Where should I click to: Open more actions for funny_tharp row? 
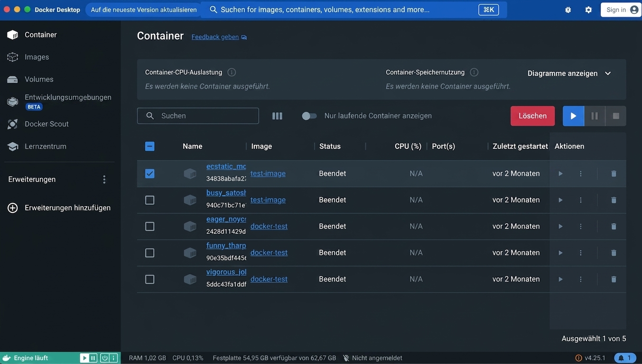[581, 253]
